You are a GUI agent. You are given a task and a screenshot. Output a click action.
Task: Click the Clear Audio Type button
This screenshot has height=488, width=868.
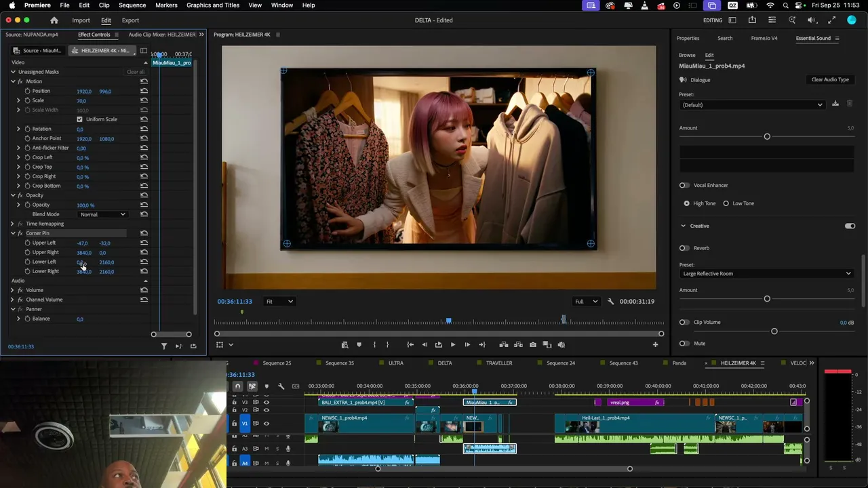(830, 79)
